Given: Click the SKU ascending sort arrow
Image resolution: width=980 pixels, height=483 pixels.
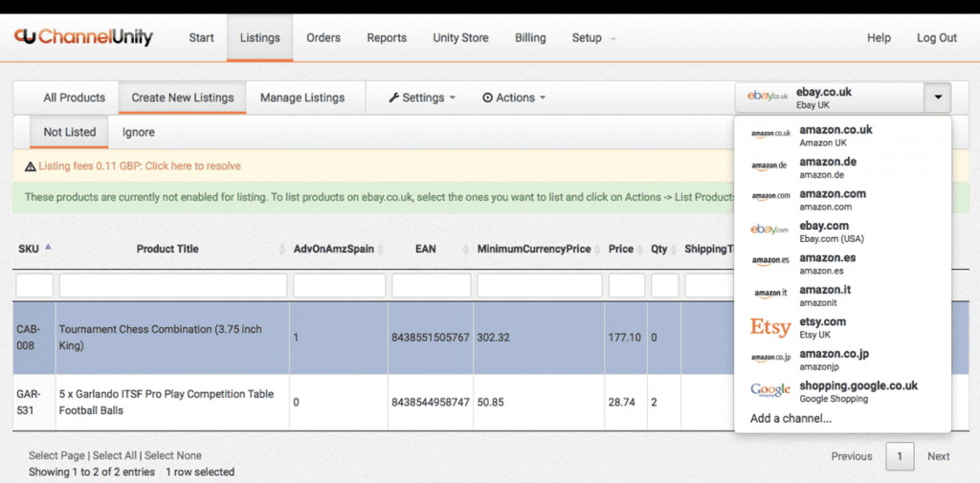Looking at the screenshot, I should pyautogui.click(x=48, y=247).
